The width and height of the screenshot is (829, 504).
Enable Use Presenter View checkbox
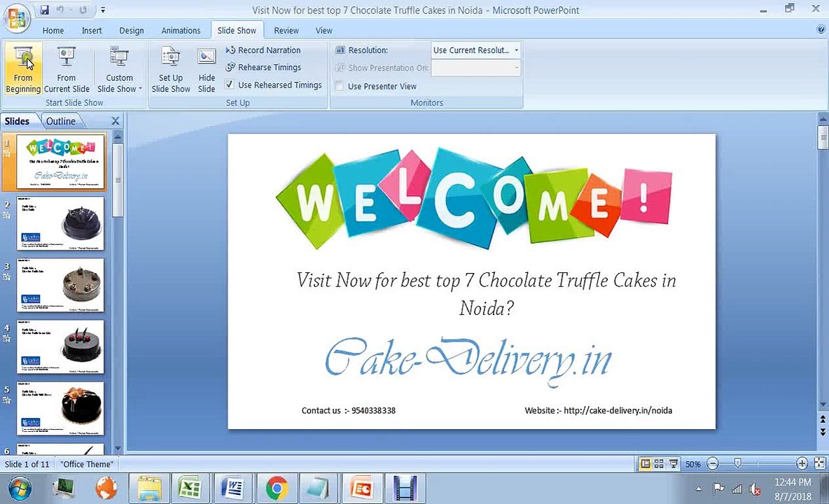click(340, 86)
